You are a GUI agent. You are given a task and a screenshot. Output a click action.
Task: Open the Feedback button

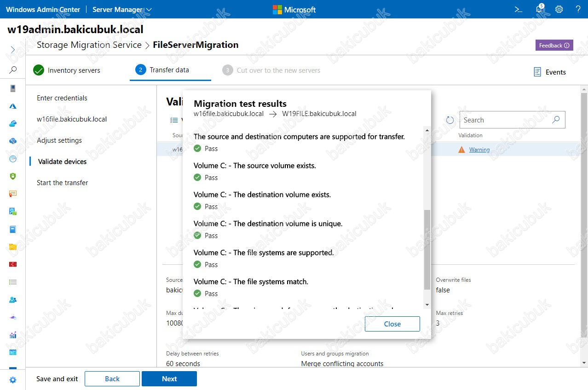pyautogui.click(x=554, y=45)
